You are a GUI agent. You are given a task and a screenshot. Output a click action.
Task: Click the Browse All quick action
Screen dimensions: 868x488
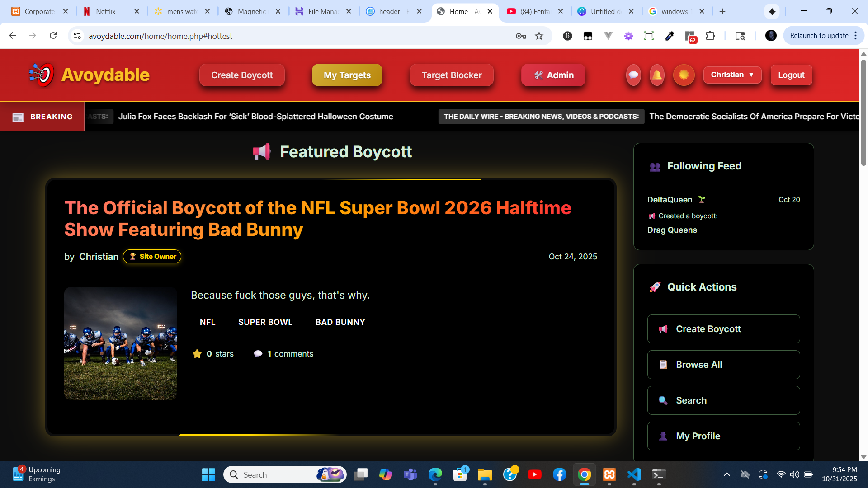723,365
